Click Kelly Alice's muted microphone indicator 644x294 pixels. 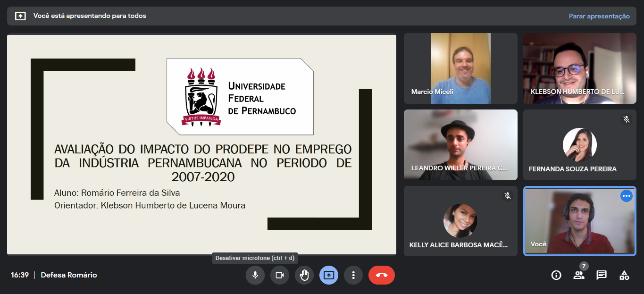coord(508,195)
